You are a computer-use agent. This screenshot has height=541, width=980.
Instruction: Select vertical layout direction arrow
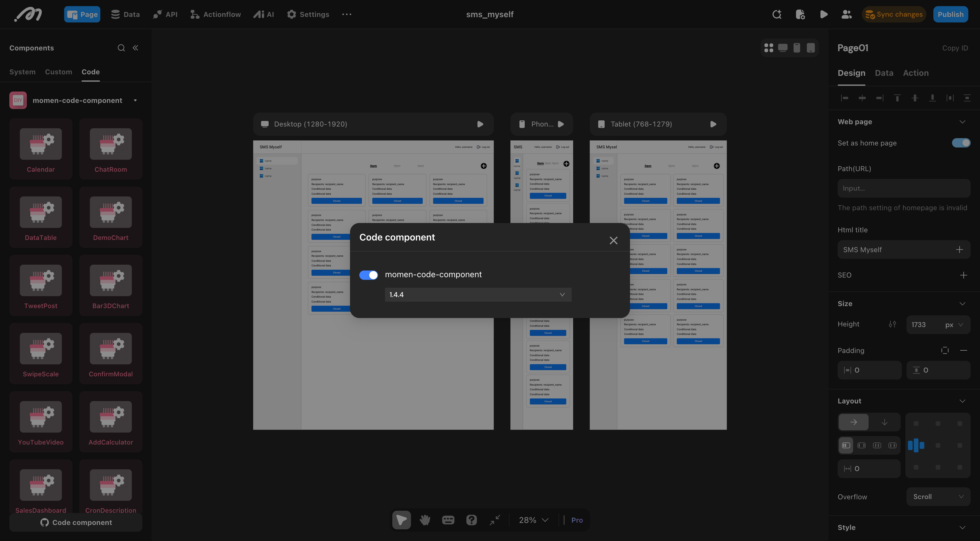(x=885, y=422)
